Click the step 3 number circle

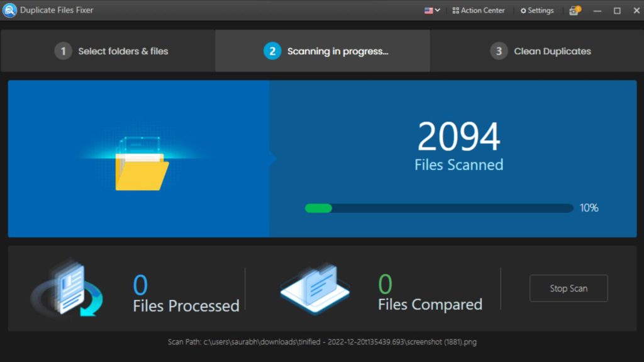[499, 51]
